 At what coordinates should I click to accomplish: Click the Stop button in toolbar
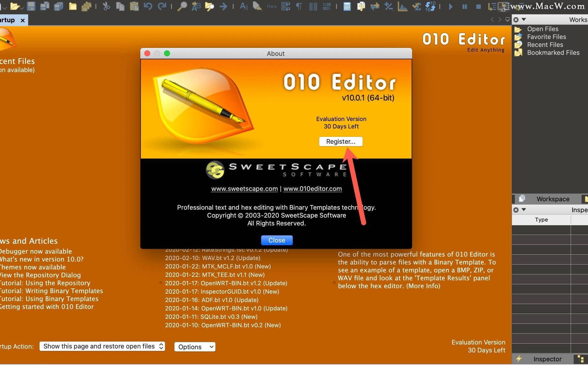coord(478,6)
